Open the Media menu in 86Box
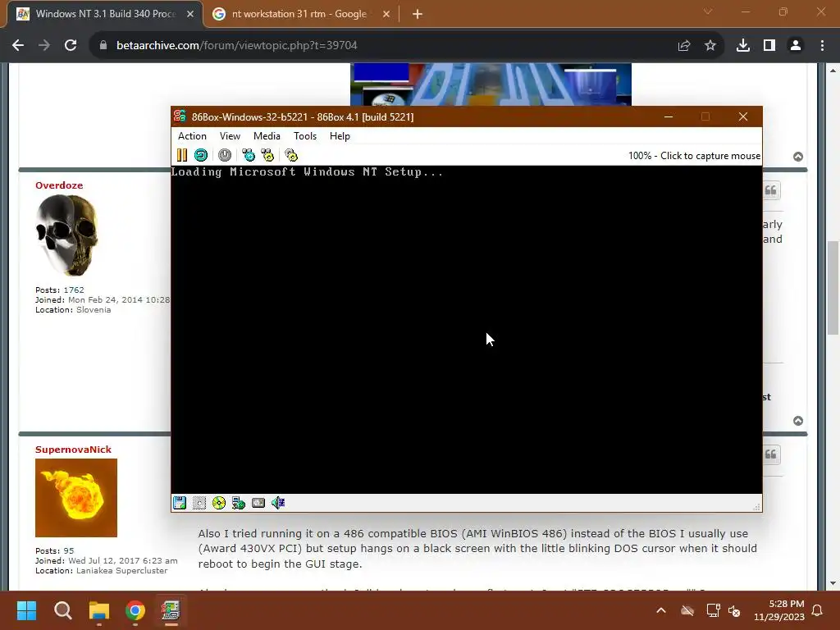 click(267, 136)
